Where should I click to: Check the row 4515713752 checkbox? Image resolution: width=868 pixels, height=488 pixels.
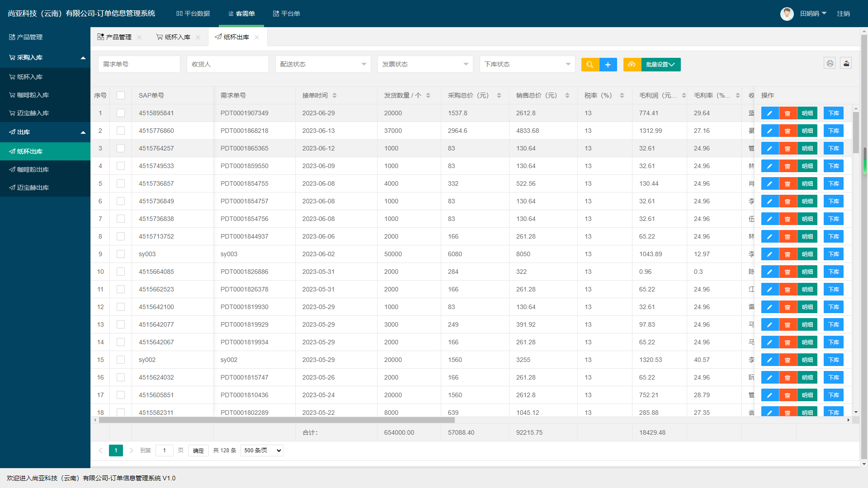click(x=121, y=236)
